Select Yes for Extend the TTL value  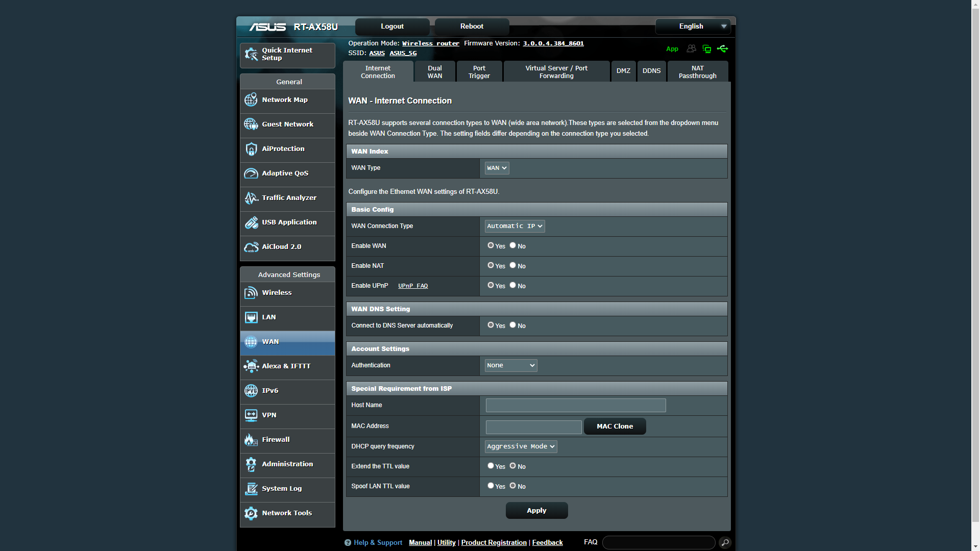tap(491, 466)
